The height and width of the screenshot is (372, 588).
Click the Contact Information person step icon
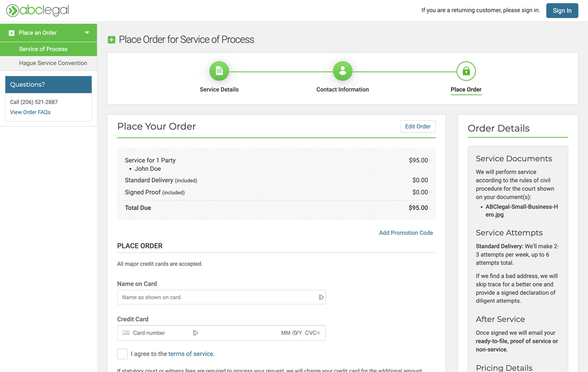(x=343, y=71)
